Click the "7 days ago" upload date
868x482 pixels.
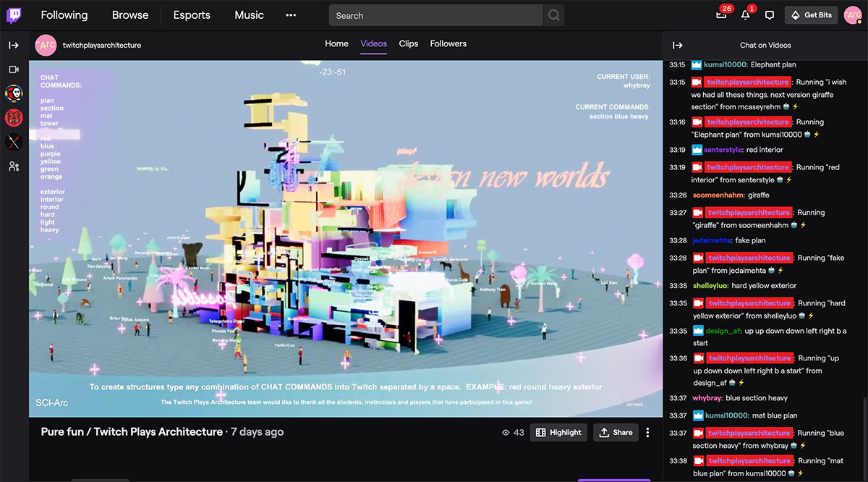pos(257,432)
